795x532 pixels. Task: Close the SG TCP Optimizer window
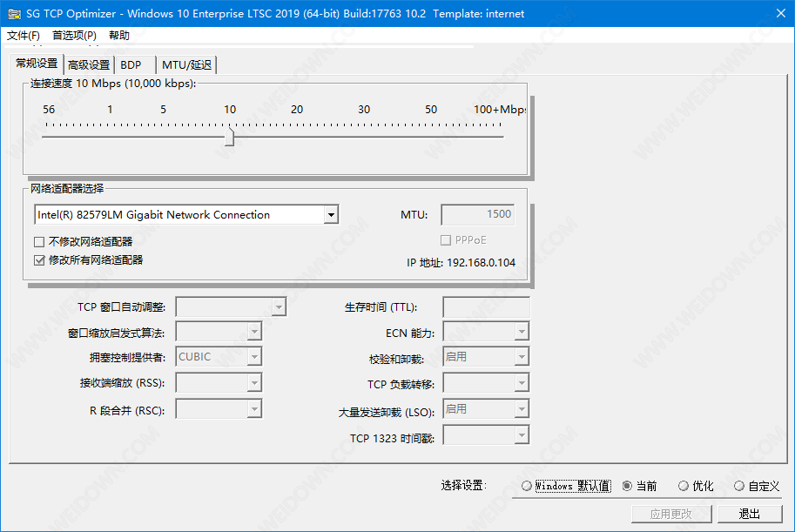tap(781, 14)
